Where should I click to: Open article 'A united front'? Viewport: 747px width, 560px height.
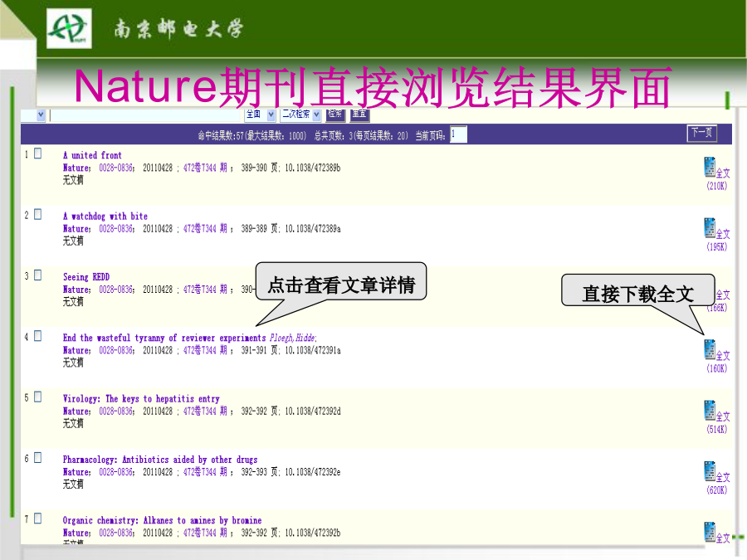point(92,155)
